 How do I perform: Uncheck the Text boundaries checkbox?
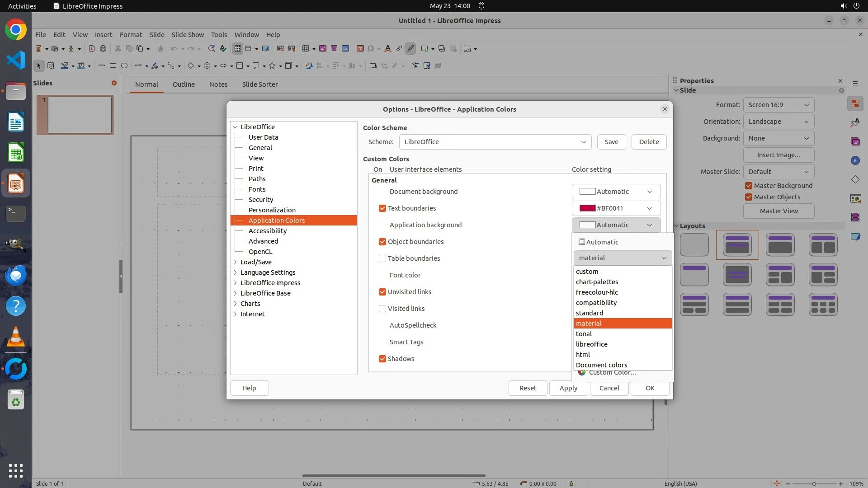[382, 208]
